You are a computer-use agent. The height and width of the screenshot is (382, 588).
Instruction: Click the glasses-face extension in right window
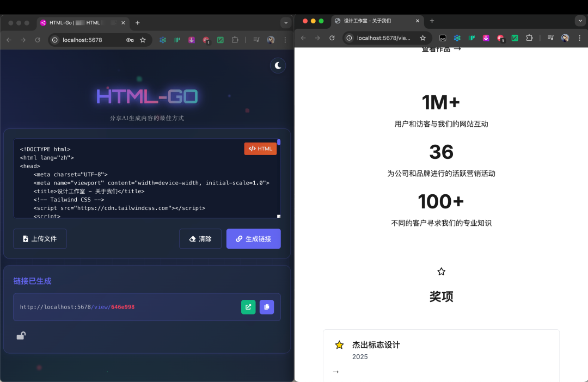point(443,38)
